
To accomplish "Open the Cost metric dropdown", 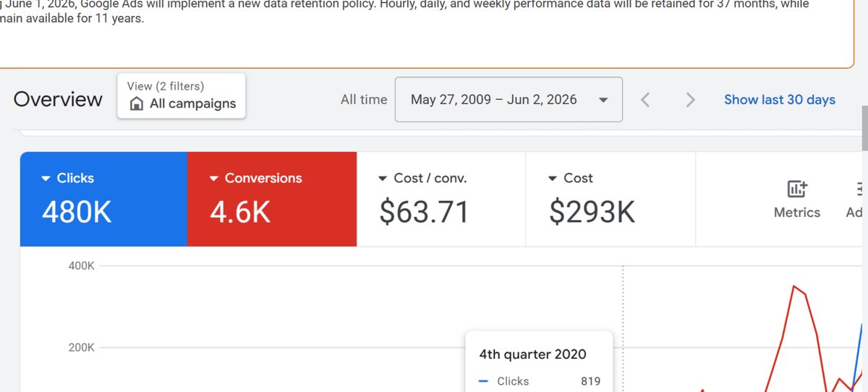I will (x=571, y=178).
